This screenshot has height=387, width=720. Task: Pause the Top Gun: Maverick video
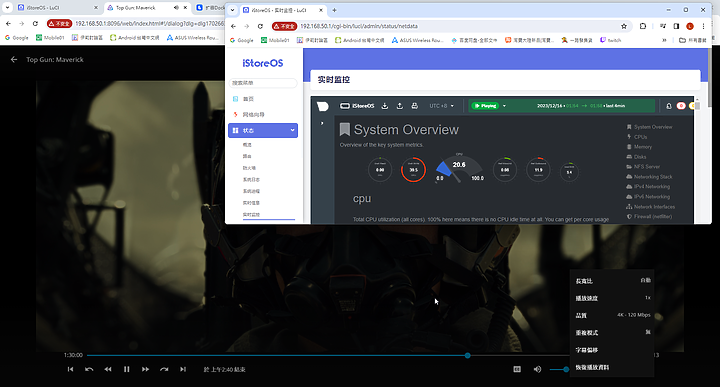(x=126, y=369)
